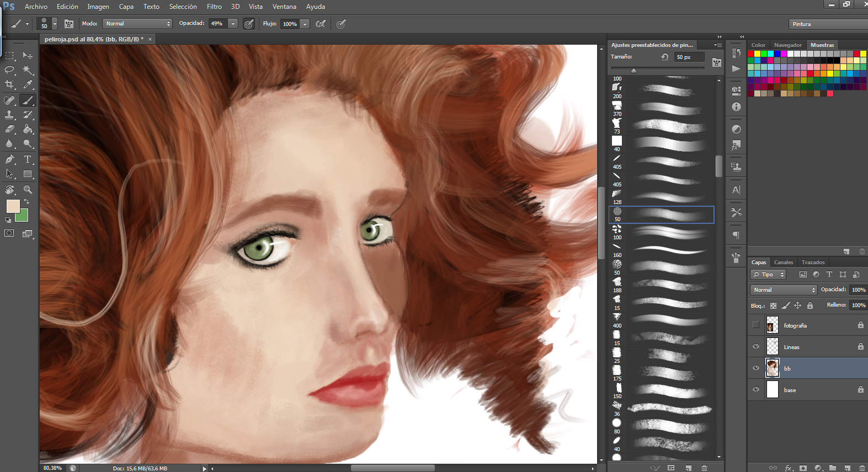Select the Eraser tool
The image size is (868, 472).
(10, 129)
